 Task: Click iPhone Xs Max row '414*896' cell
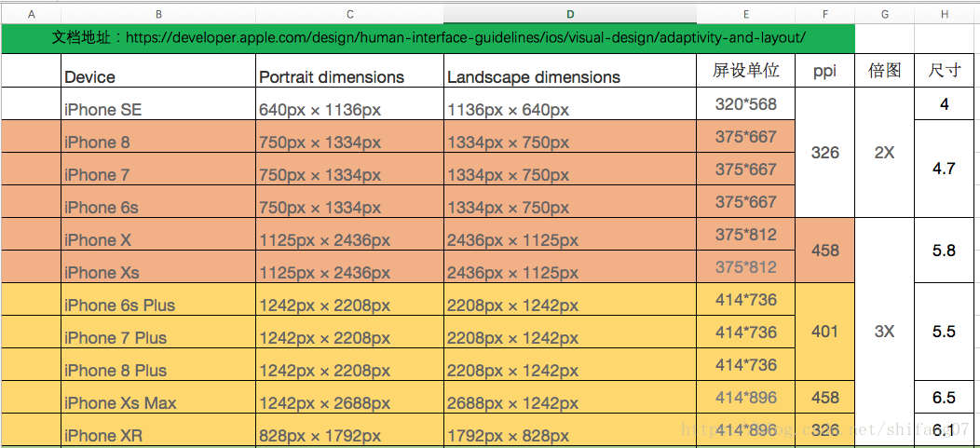coord(746,397)
